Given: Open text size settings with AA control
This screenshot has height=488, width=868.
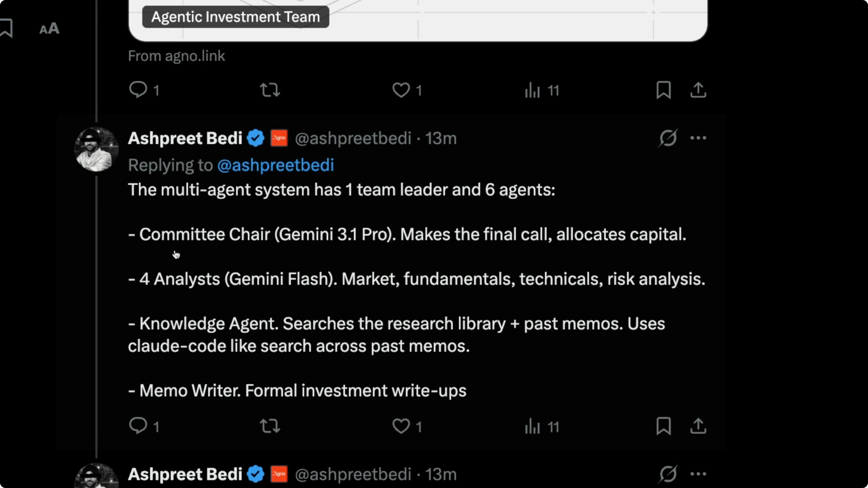Looking at the screenshot, I should tap(49, 28).
